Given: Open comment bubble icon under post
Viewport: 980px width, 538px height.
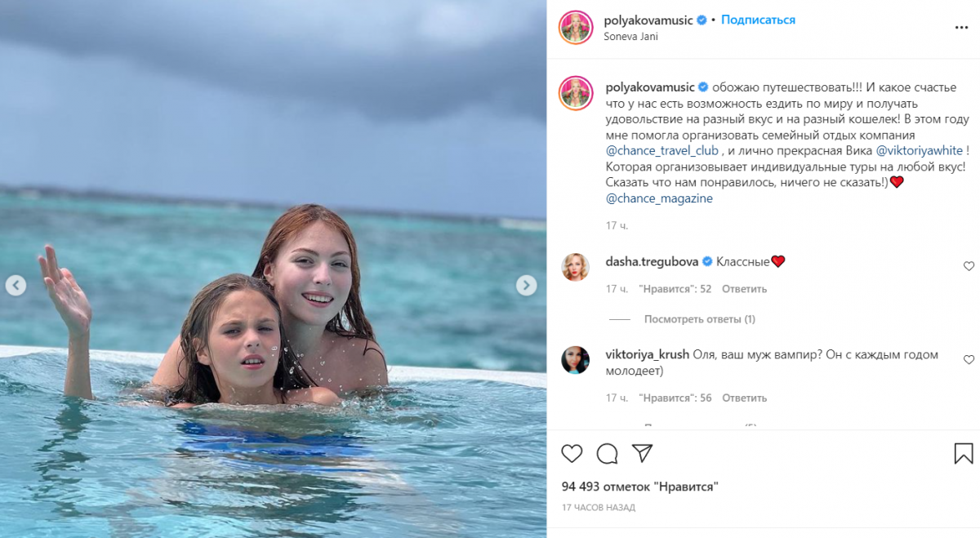Looking at the screenshot, I should 607,453.
